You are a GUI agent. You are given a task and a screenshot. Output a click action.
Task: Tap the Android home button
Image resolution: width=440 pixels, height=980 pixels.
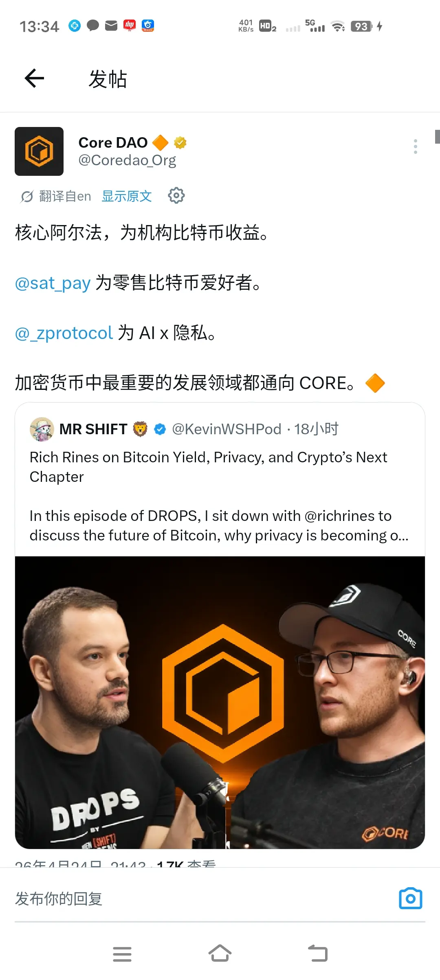coord(220,953)
